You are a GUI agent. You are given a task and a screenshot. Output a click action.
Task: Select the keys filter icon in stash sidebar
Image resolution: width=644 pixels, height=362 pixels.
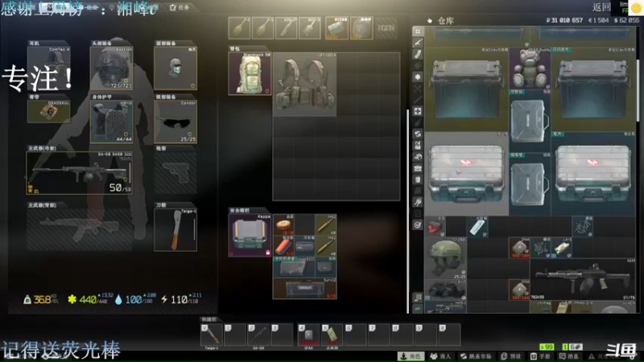pyautogui.click(x=418, y=202)
